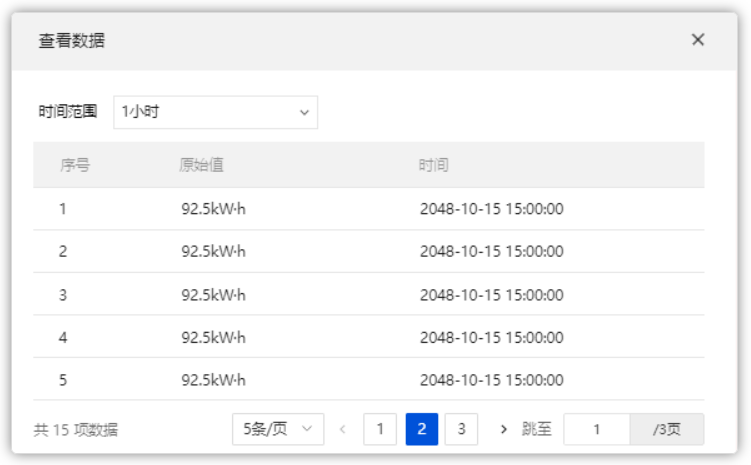Select page 3 in pagination

coord(461,429)
